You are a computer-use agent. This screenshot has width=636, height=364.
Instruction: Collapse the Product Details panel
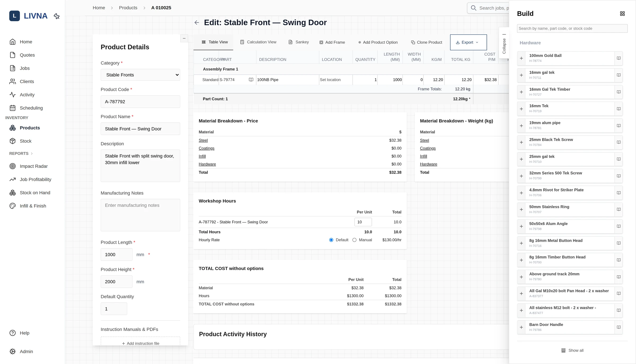click(x=184, y=38)
